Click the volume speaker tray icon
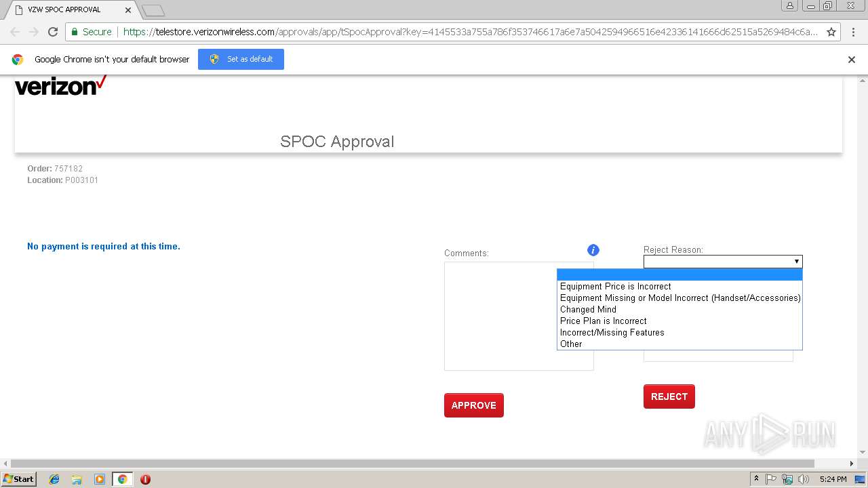The width and height of the screenshot is (868, 488). pos(804,479)
